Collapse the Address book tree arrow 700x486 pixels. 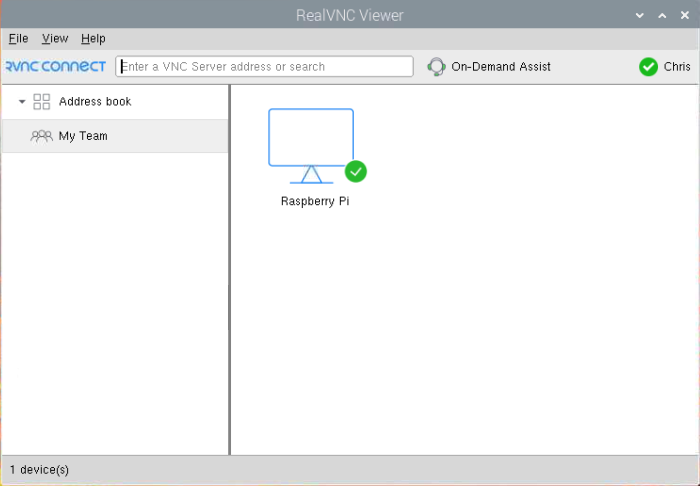22,102
